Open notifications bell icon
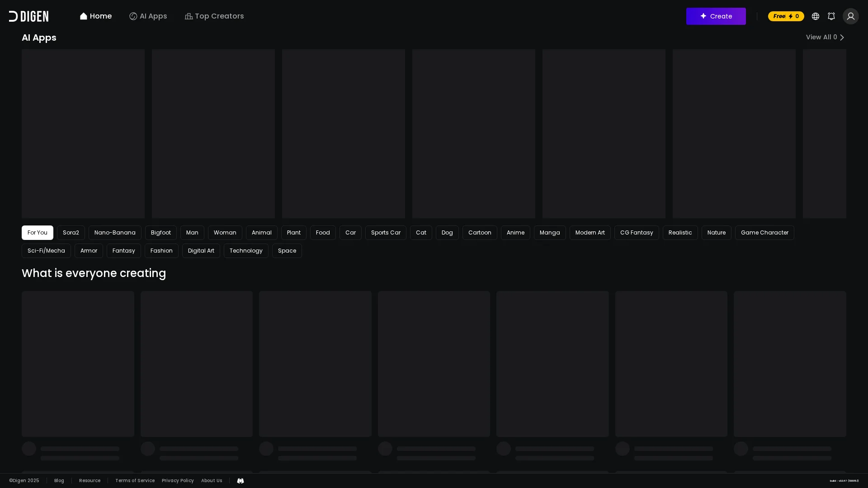868x488 pixels. coord(831,16)
